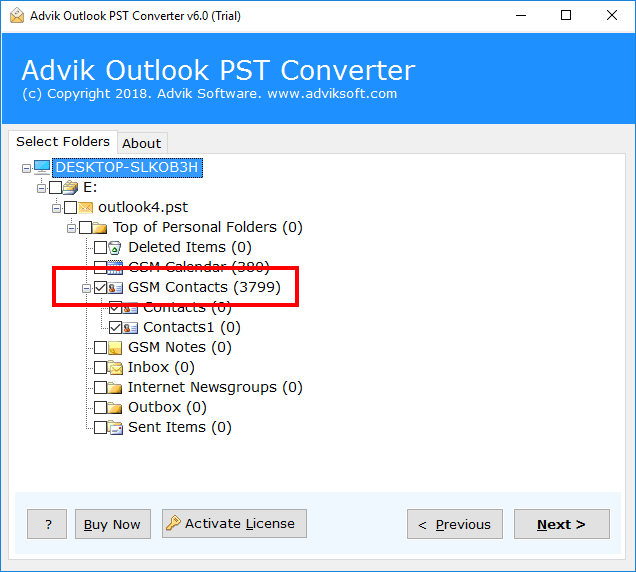The image size is (636, 572).
Task: Select the Inbox (0) label
Action: point(161,367)
